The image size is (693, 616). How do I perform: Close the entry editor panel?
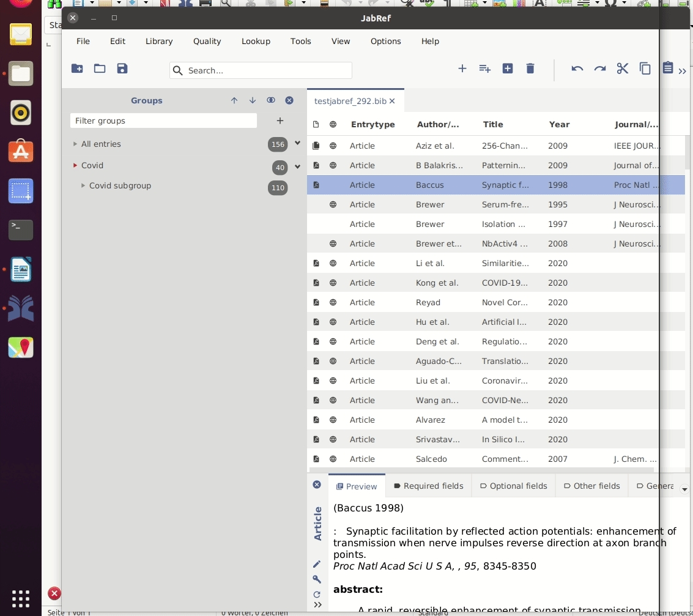click(x=317, y=484)
